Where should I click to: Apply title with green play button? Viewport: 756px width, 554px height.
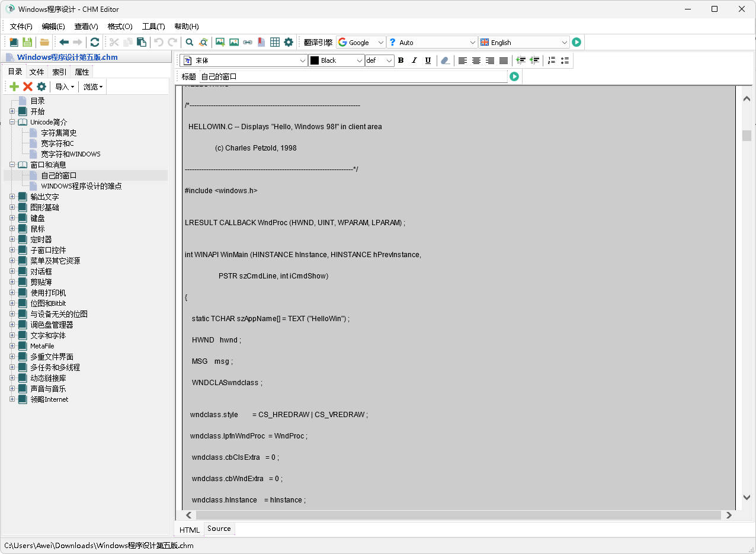pos(514,76)
